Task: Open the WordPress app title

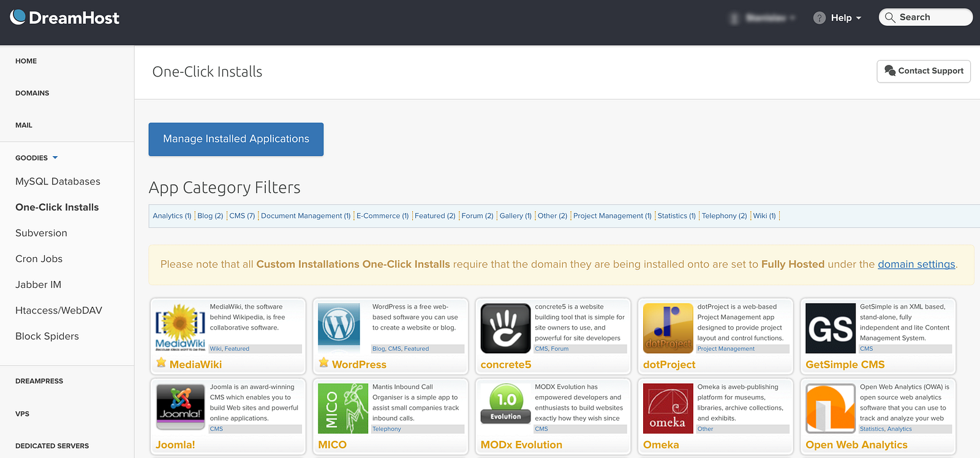Action: 359,364
